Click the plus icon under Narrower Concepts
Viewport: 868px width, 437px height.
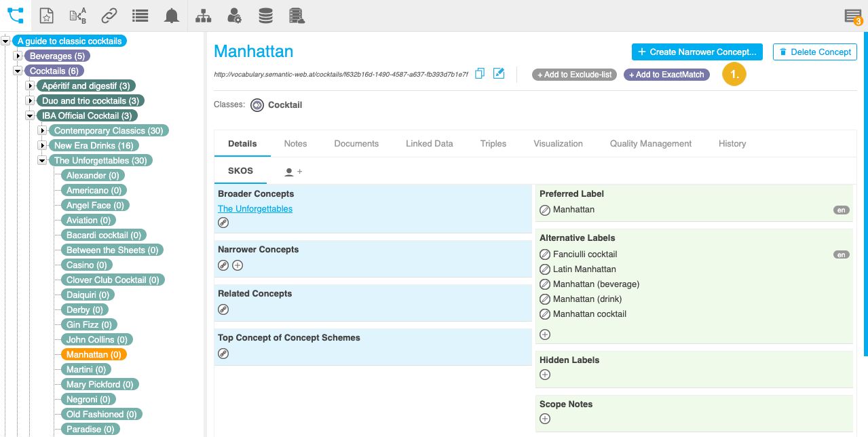point(238,265)
